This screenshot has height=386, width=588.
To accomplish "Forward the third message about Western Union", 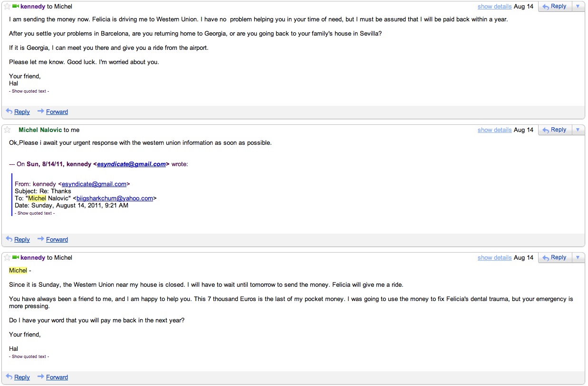I will [57, 377].
